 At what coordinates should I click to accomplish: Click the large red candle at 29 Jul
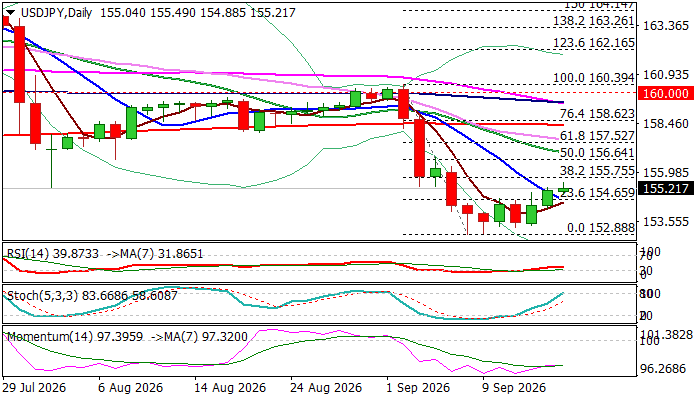click(20, 64)
